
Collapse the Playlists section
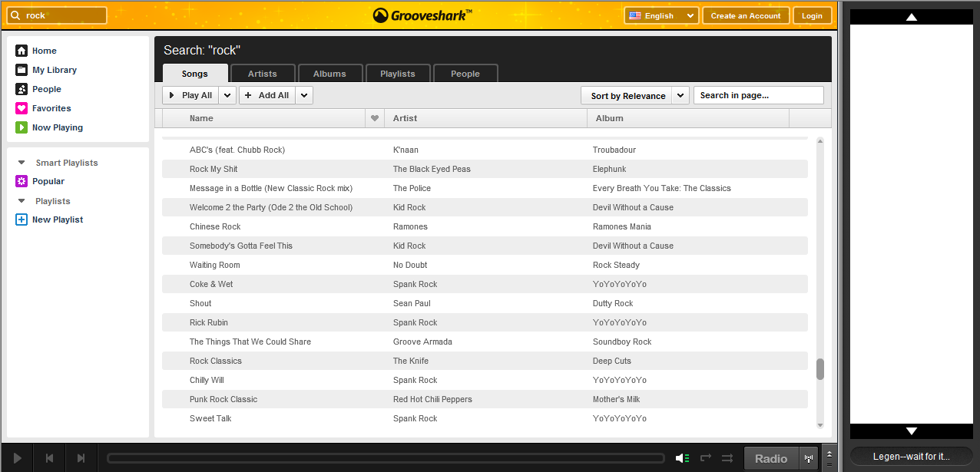click(x=22, y=201)
